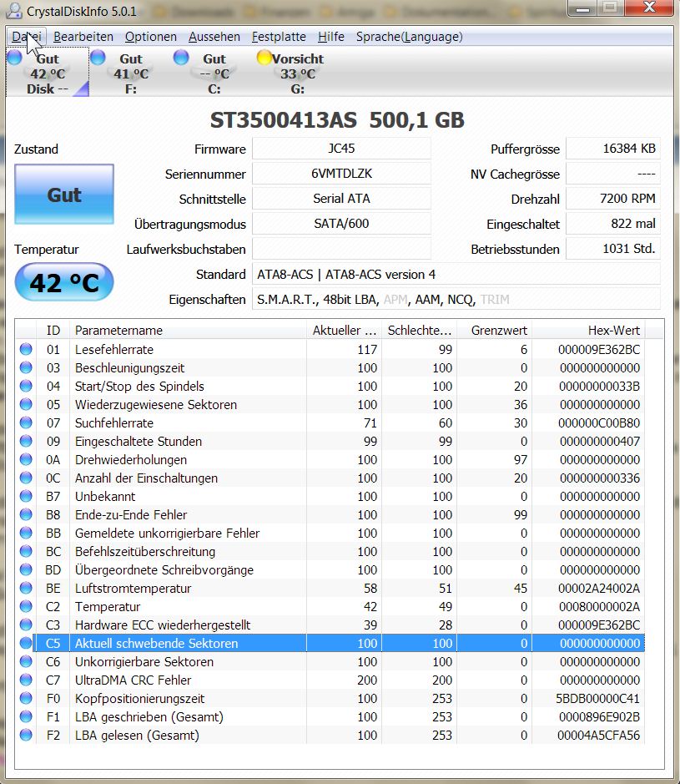Click the Grenzwert column header
The width and height of the screenshot is (680, 784).
point(494,330)
